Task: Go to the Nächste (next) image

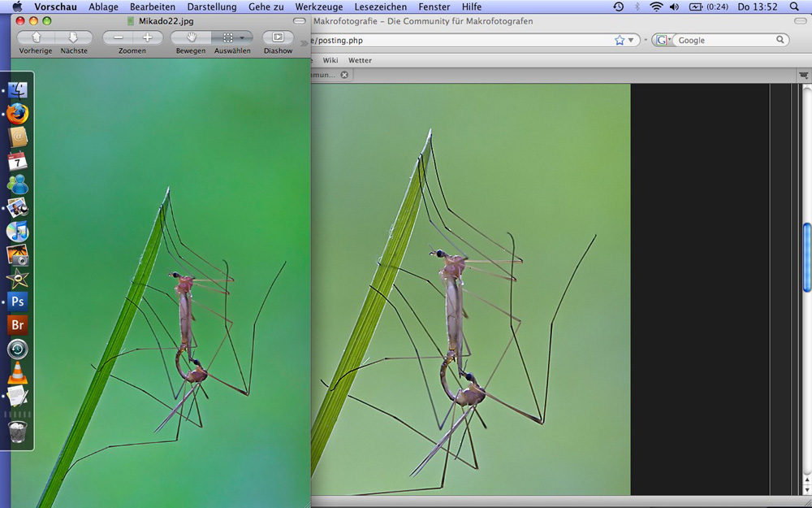Action: 73,37
